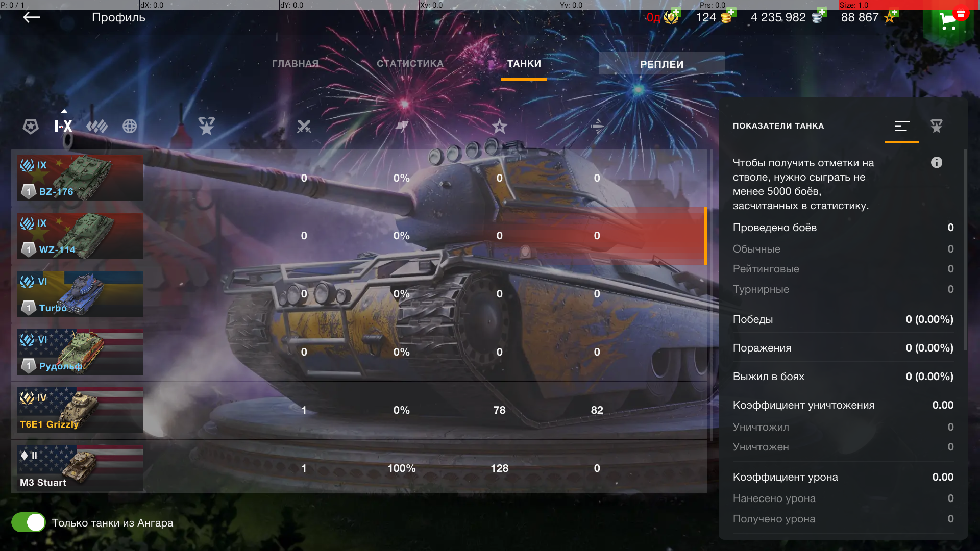
Task: Select the BZ-176 tank thumbnail
Action: point(80,178)
